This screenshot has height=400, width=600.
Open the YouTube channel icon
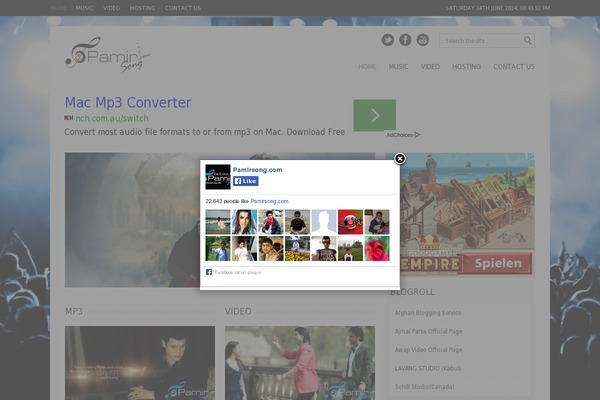423,40
